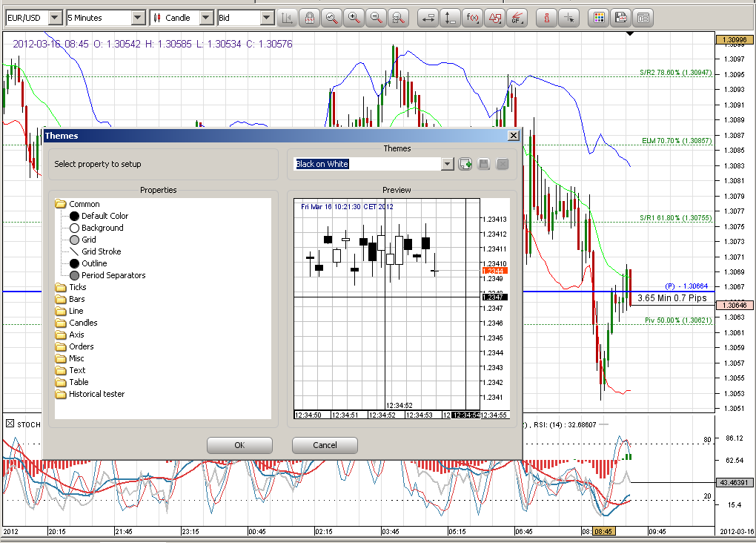This screenshot has width=756, height=543.
Task: Click the add new theme icon
Action: pyautogui.click(x=465, y=164)
